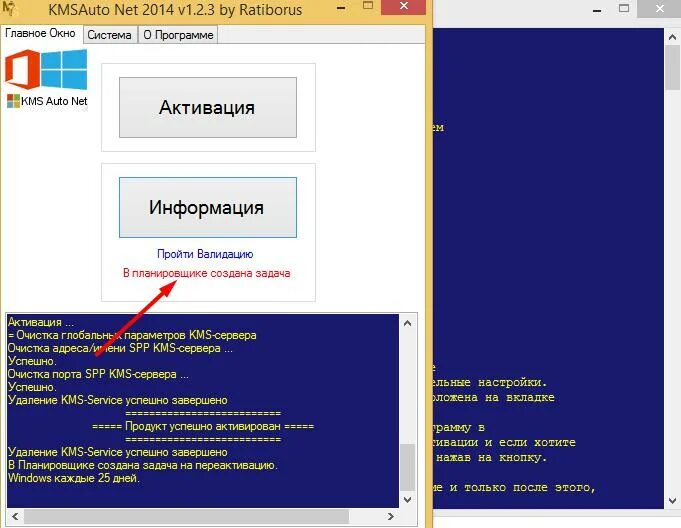This screenshot has width=681, height=528.
Task: Click the Активация button
Action: click(208, 108)
